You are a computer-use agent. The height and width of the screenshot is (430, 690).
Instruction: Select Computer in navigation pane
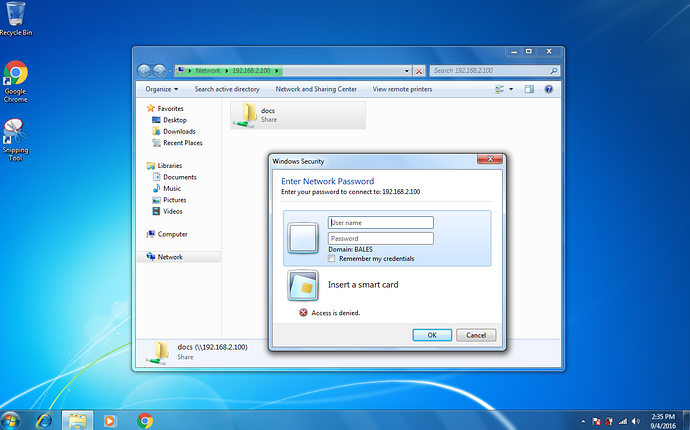point(167,234)
